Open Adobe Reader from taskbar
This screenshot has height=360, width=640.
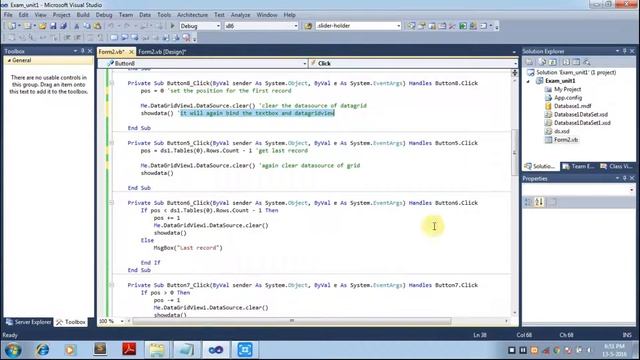[129, 350]
